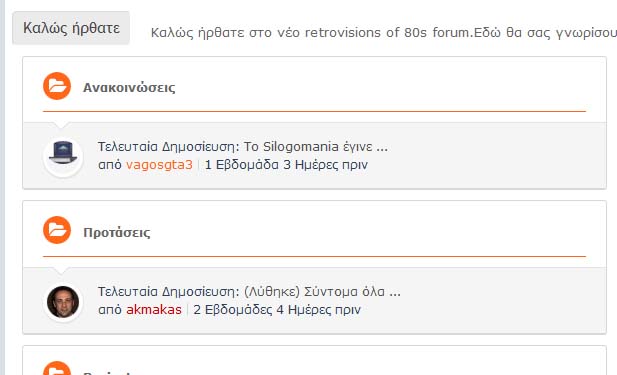
Task: Click the 'από' label before akmakas
Action: point(110,310)
